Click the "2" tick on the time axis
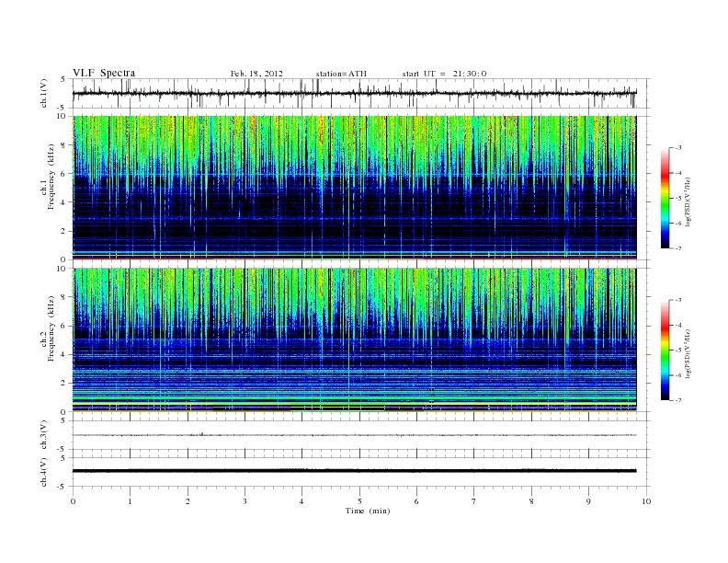The height and width of the screenshot is (563, 728). point(188,501)
